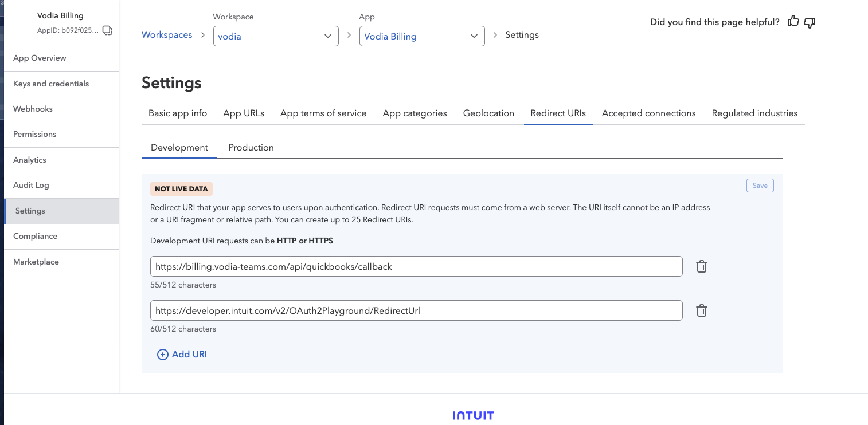The width and height of the screenshot is (868, 425).
Task: Select the App categories tab
Action: pyautogui.click(x=415, y=113)
